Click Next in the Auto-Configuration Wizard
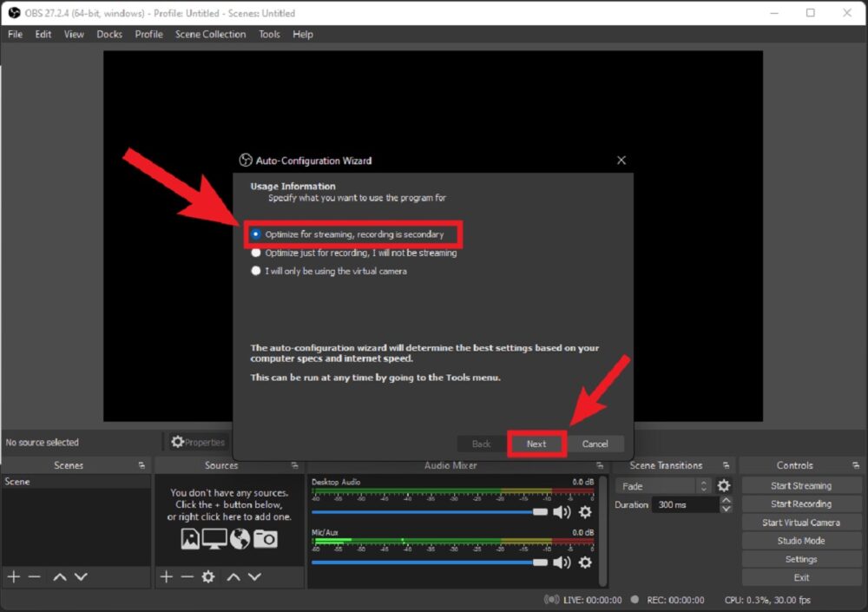Screen dimensions: 868x612 [536, 444]
